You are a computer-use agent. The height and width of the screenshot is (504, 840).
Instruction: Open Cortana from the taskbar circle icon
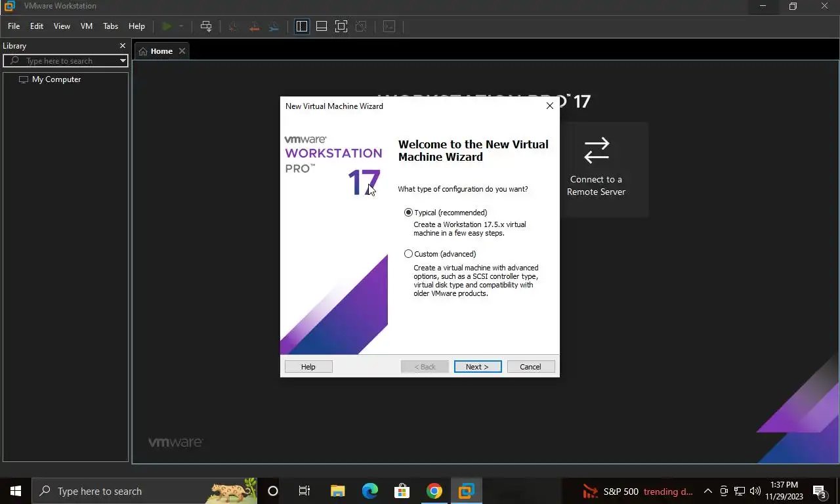click(273, 491)
